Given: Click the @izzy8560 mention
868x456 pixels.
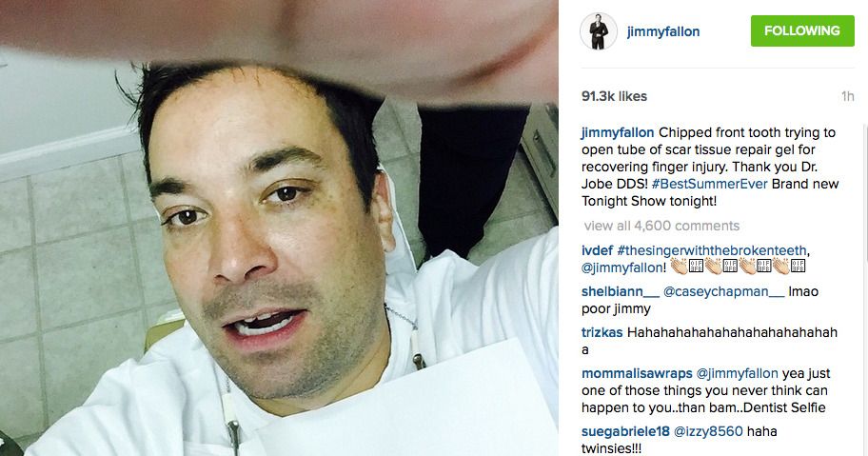Looking at the screenshot, I should click(708, 431).
